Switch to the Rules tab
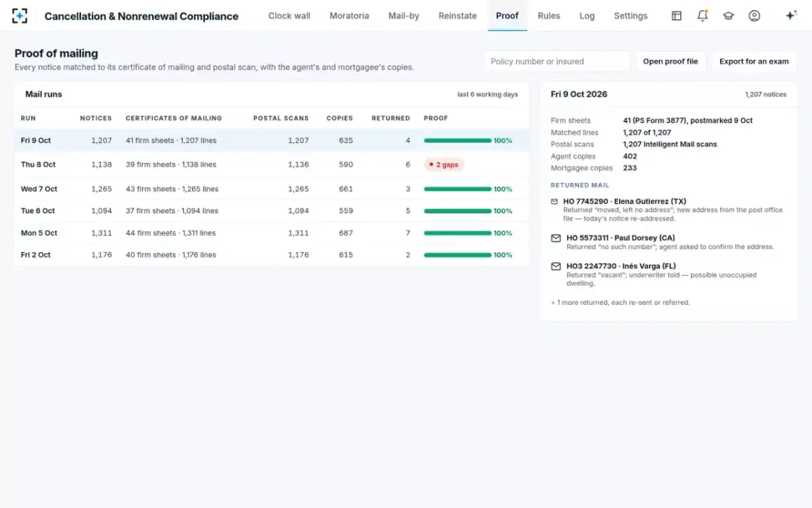The width and height of the screenshot is (812, 508). click(549, 16)
